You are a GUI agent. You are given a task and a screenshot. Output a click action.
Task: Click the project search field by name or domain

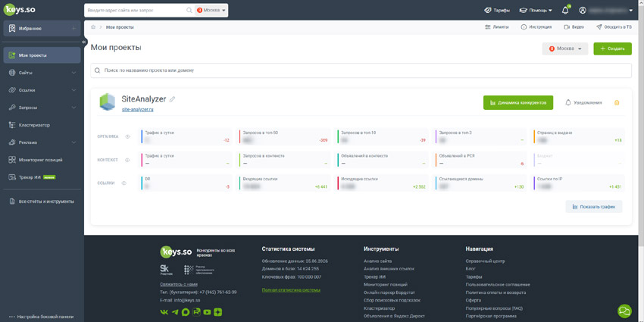[x=361, y=70]
